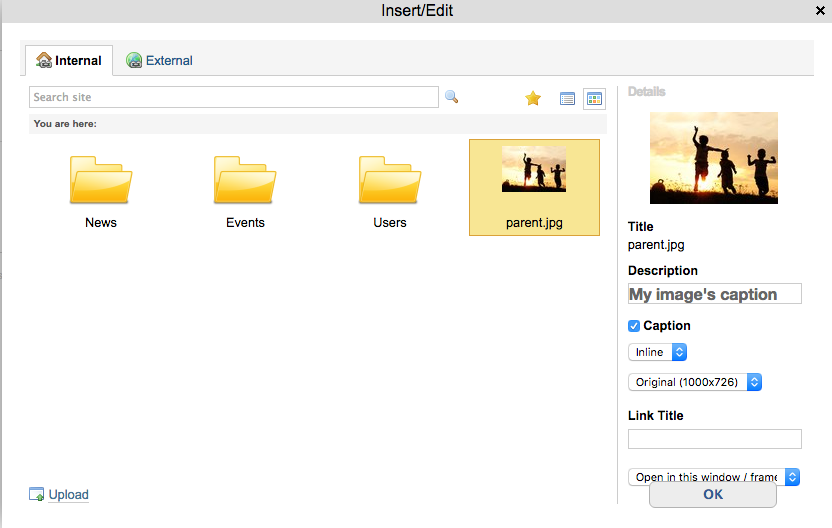Open the Users folder
The height and width of the screenshot is (528, 832).
[390, 181]
